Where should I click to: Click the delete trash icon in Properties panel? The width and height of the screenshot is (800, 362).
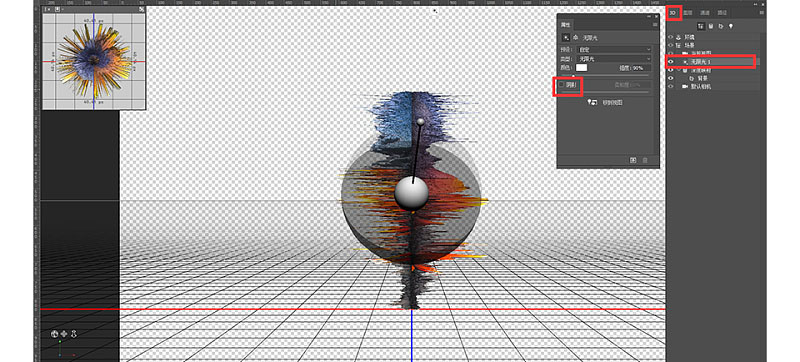(x=645, y=160)
